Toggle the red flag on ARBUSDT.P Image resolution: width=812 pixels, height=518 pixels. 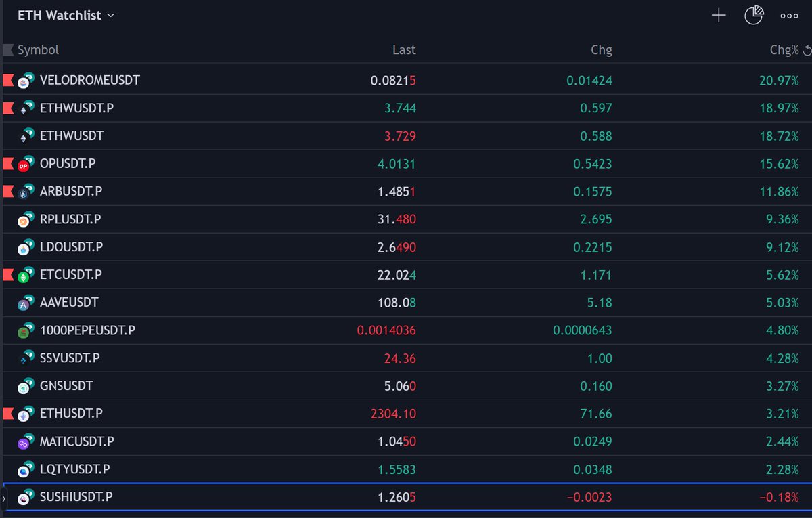click(8, 191)
